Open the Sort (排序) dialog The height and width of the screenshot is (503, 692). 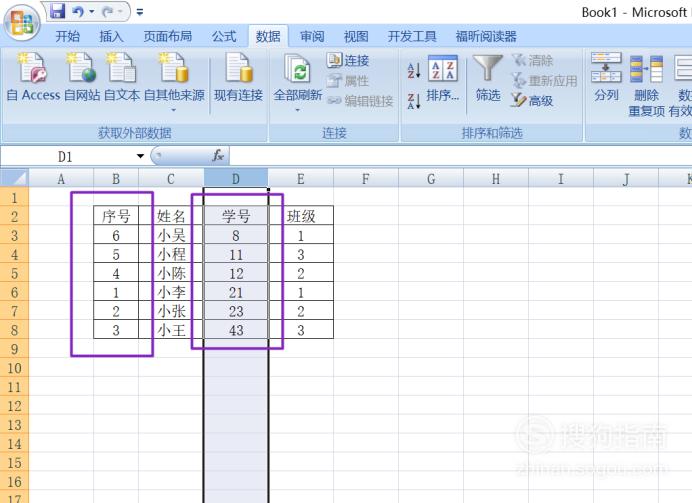(443, 79)
